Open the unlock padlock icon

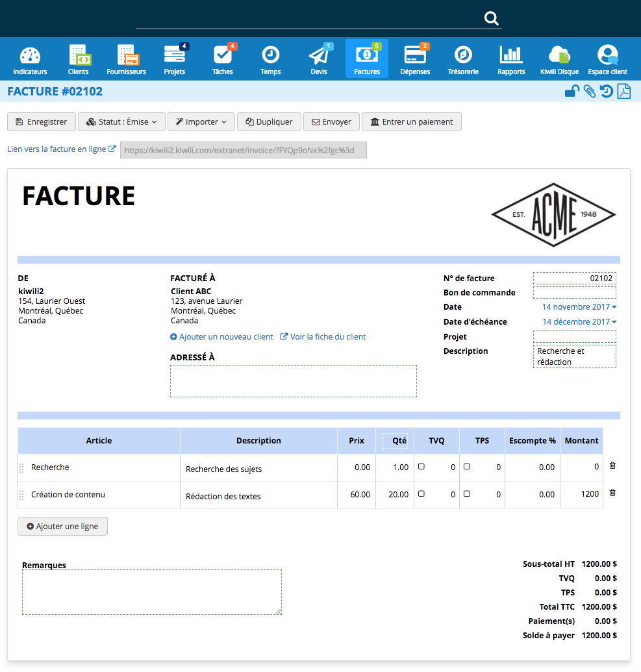pos(572,92)
